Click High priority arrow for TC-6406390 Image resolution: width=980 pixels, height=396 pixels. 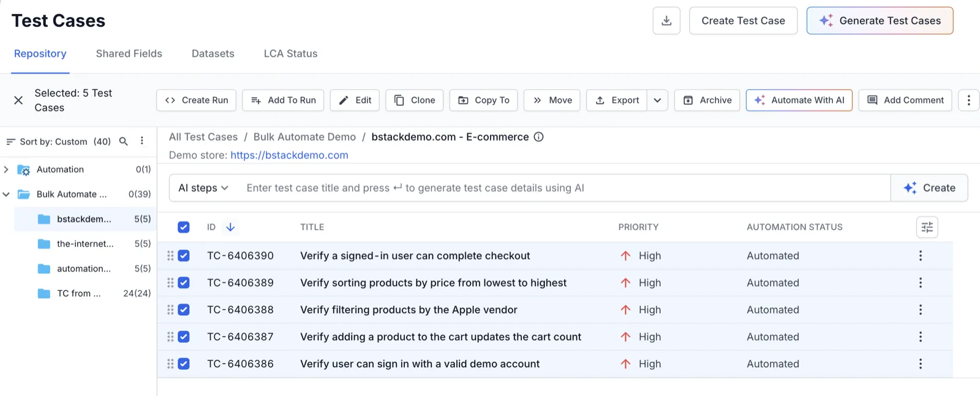point(625,256)
